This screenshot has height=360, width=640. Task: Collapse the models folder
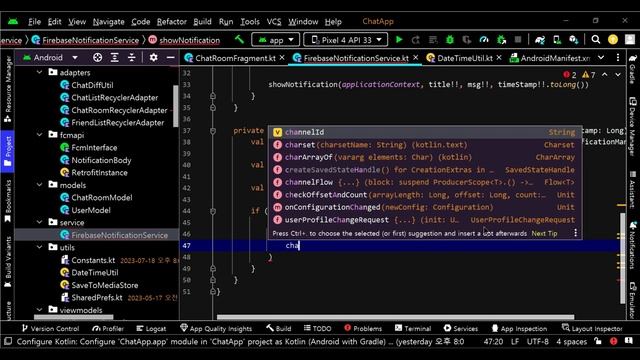(40, 185)
